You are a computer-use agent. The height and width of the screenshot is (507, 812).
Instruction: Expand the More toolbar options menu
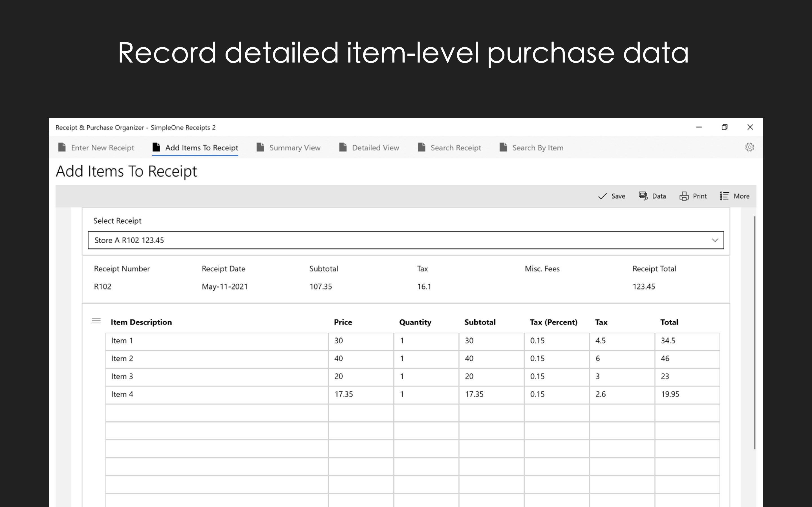[735, 196]
